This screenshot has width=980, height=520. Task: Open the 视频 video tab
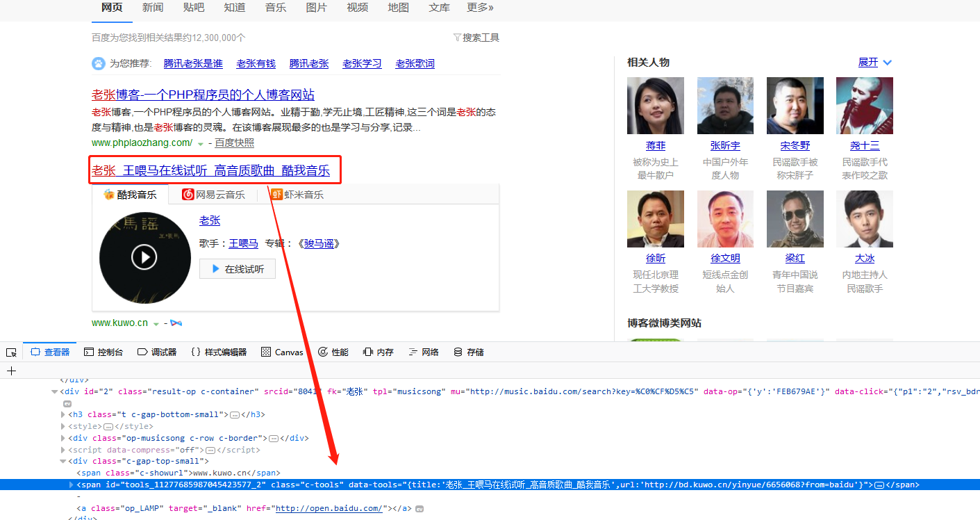[x=358, y=8]
